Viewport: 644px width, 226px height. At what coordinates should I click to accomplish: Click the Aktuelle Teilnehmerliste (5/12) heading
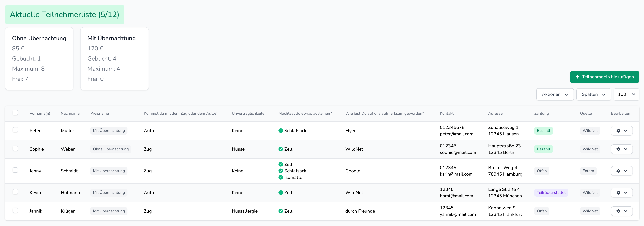click(64, 14)
